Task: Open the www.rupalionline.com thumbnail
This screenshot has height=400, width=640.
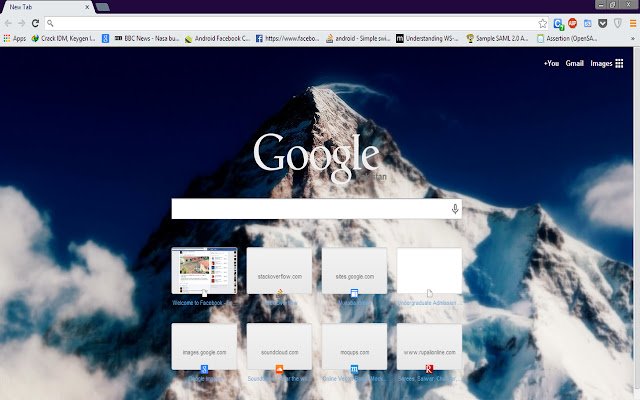Action: tap(429, 347)
